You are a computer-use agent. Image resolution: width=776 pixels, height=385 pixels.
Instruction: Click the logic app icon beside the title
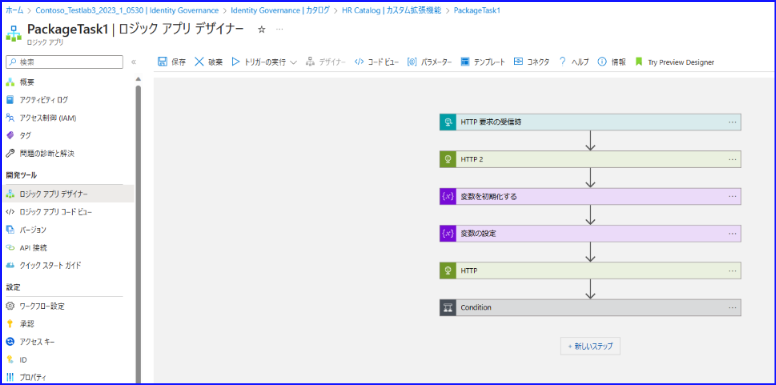click(x=14, y=34)
